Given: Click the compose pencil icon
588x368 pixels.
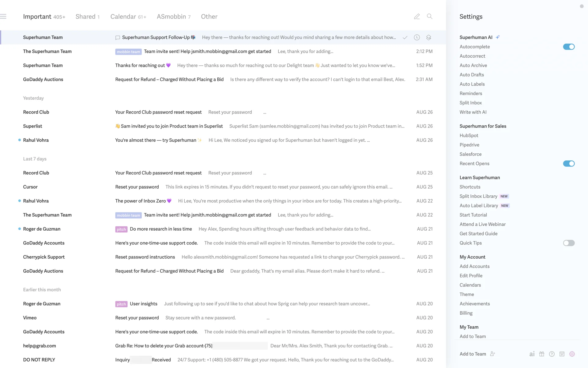Looking at the screenshot, I should (417, 17).
